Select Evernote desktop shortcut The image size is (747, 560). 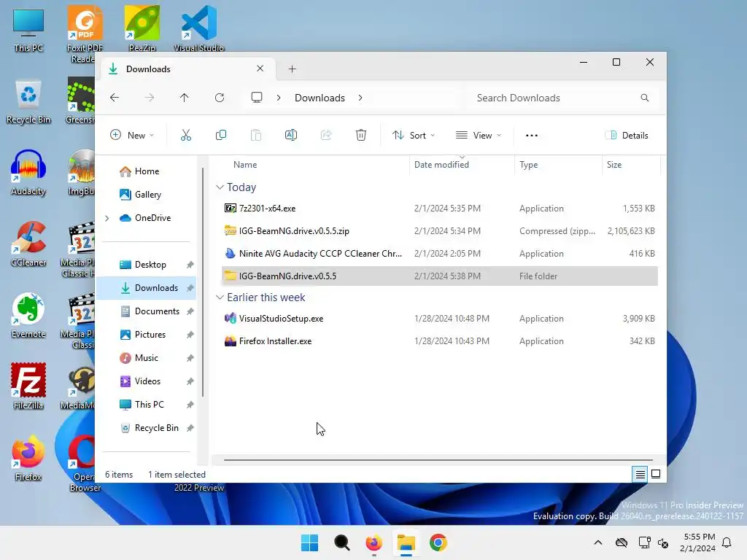[x=28, y=316]
